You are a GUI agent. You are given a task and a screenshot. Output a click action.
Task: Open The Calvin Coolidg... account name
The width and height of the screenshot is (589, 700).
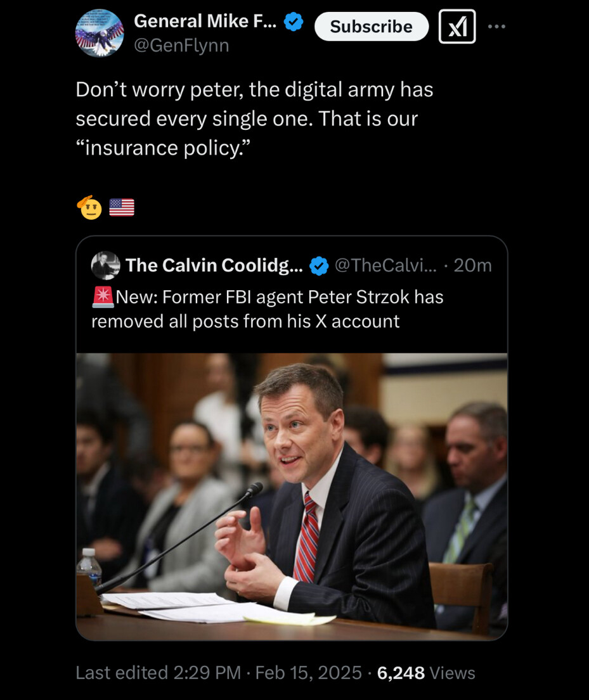tap(214, 265)
